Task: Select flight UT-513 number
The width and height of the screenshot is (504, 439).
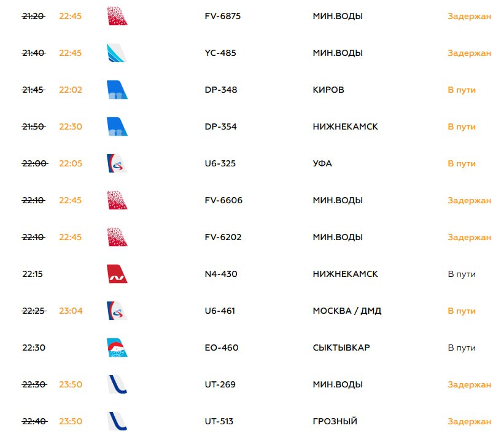Action: coord(219,421)
